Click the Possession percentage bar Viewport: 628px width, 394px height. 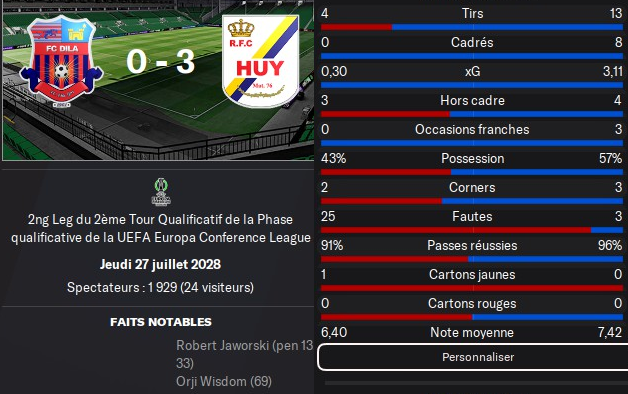tap(472, 172)
